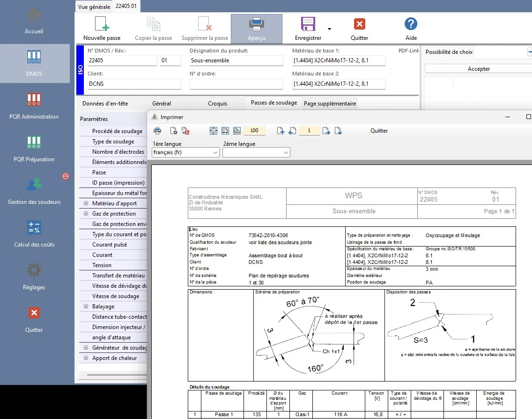This screenshot has width=532, height=419.
Task: Open page setup icon in Imprimer toolbar
Action: point(173,131)
